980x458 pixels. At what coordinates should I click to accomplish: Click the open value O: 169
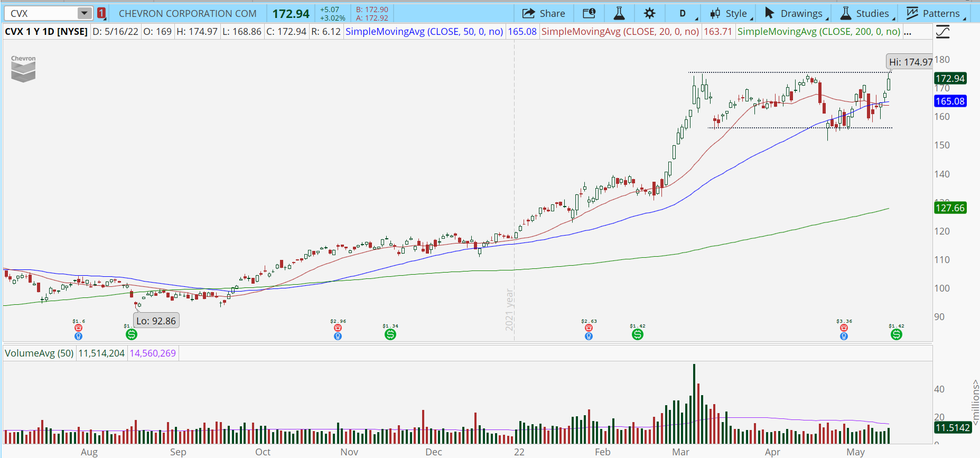click(x=157, y=32)
